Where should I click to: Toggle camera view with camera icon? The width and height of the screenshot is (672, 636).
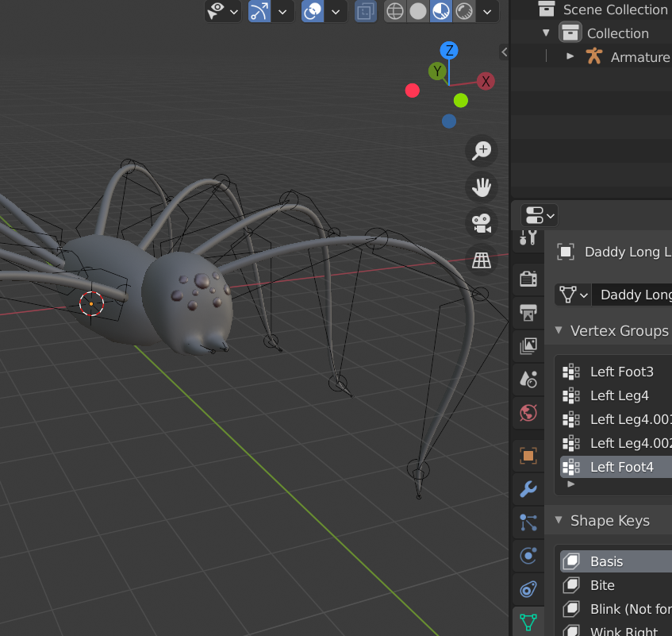pyautogui.click(x=482, y=224)
